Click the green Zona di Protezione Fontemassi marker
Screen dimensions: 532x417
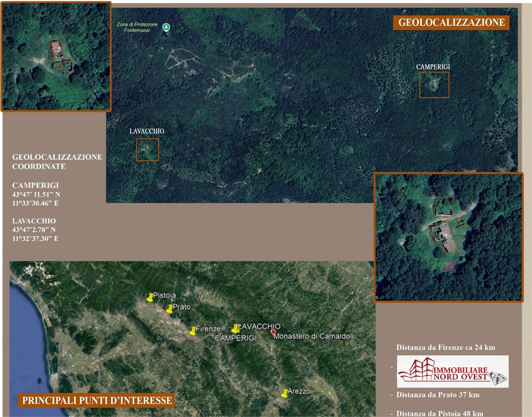(x=166, y=27)
